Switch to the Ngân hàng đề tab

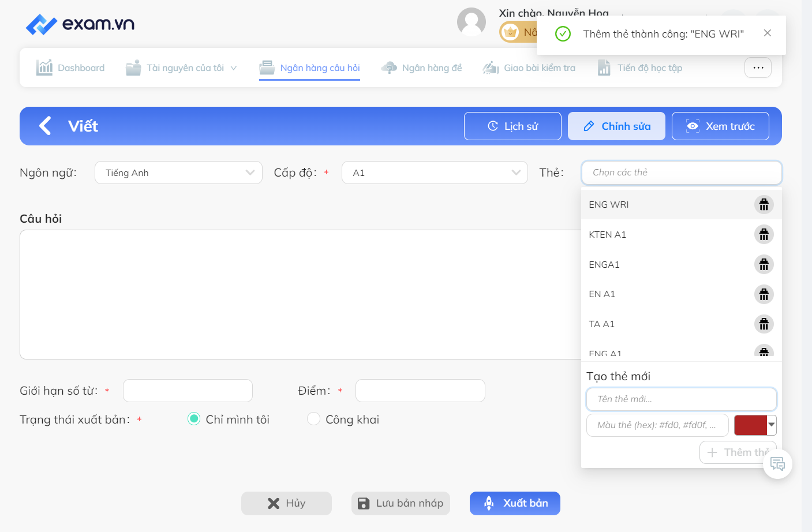point(421,68)
